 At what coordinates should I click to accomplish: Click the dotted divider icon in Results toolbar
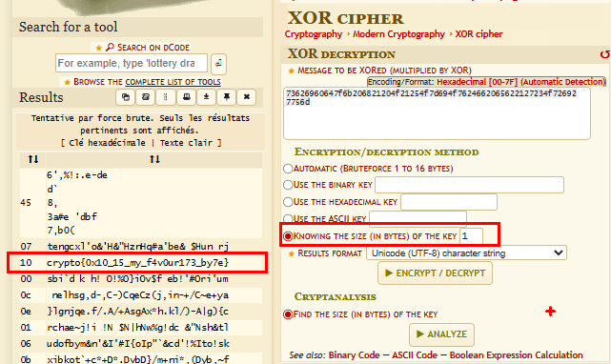point(166,97)
